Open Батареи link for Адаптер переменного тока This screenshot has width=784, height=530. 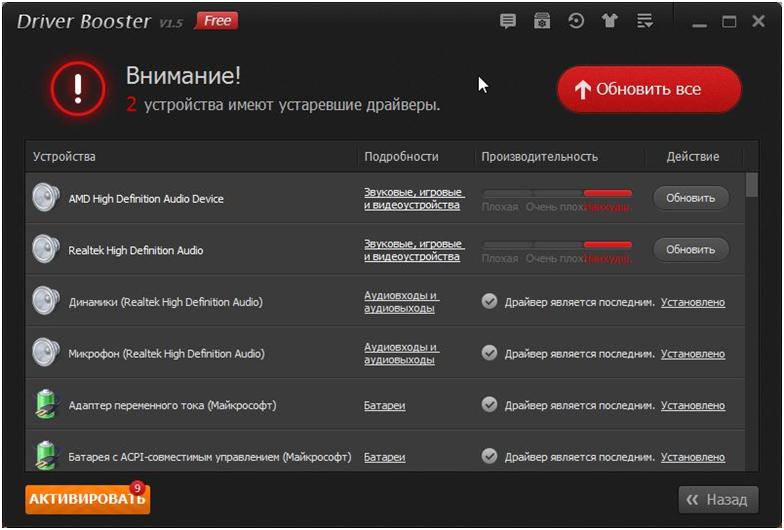384,406
